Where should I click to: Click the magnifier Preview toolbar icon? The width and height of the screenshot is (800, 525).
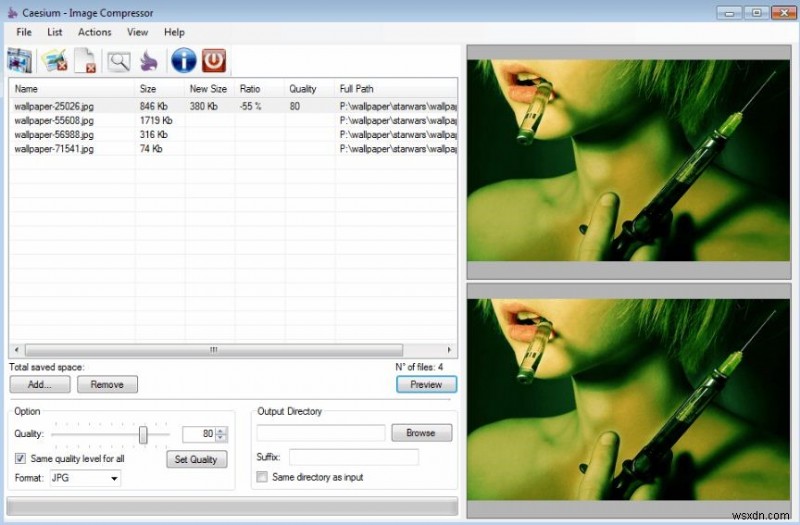(119, 61)
